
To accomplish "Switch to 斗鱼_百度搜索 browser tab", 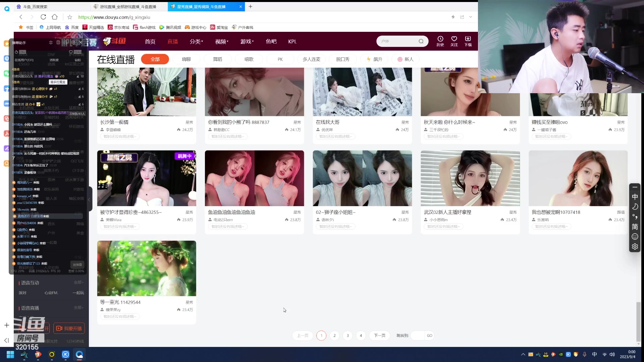I will (52, 6).
